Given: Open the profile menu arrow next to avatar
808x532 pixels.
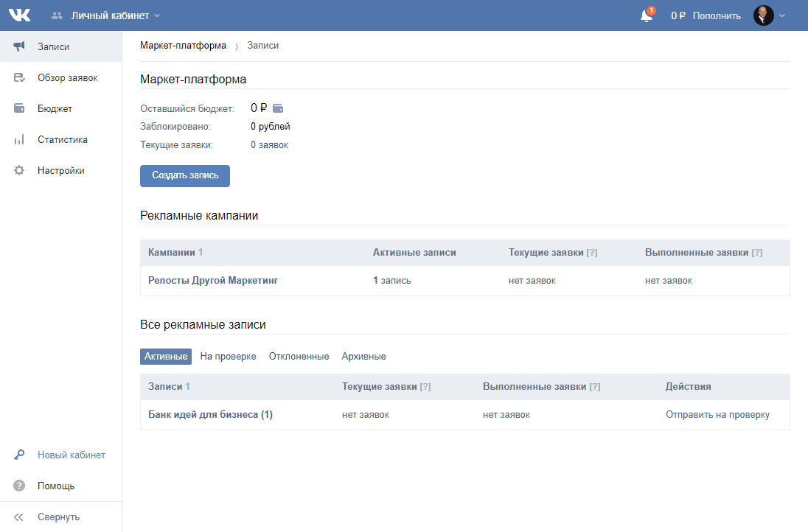Looking at the screenshot, I should pyautogui.click(x=782, y=15).
